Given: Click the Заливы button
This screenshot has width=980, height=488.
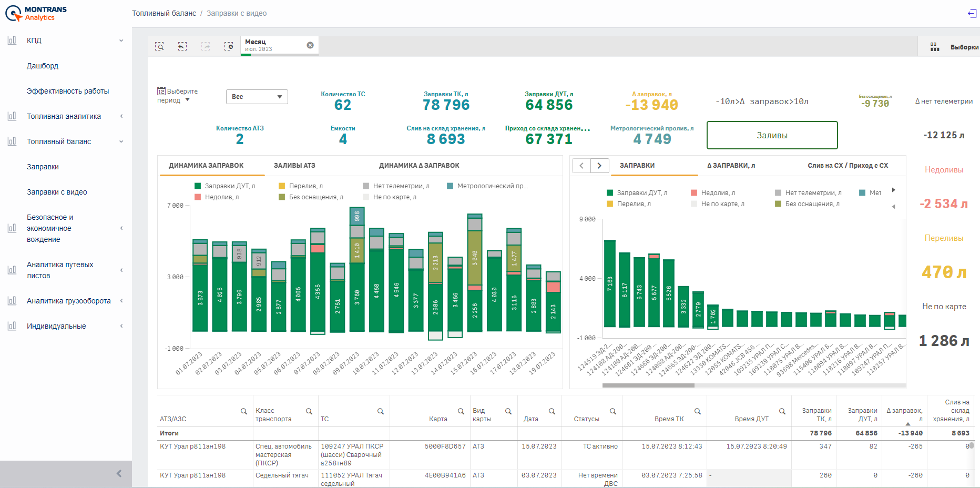Looking at the screenshot, I should 772,135.
